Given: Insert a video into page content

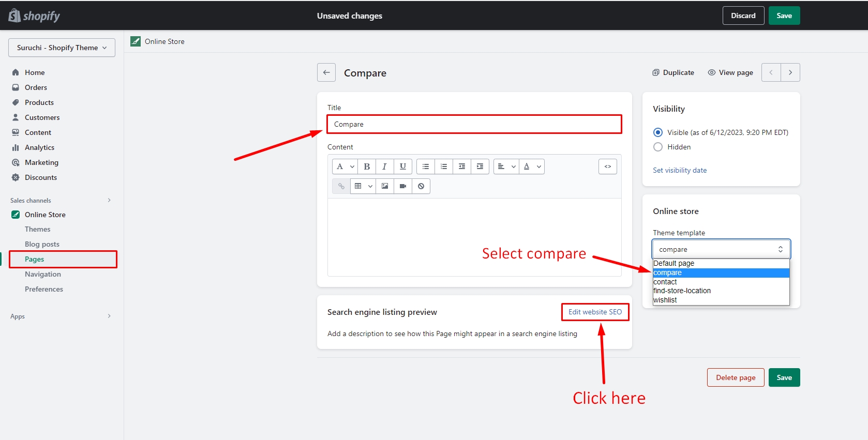Looking at the screenshot, I should tap(403, 186).
